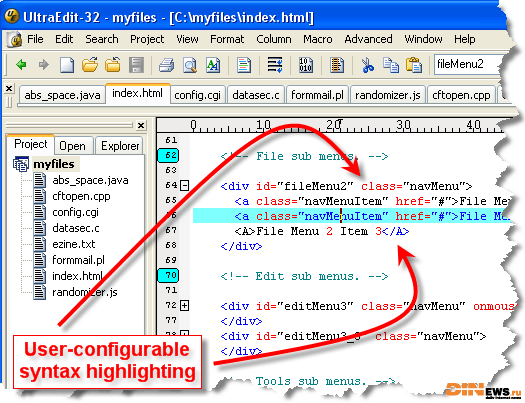This screenshot has height=403, width=525.
Task: Open the Search menu
Action: (102, 39)
